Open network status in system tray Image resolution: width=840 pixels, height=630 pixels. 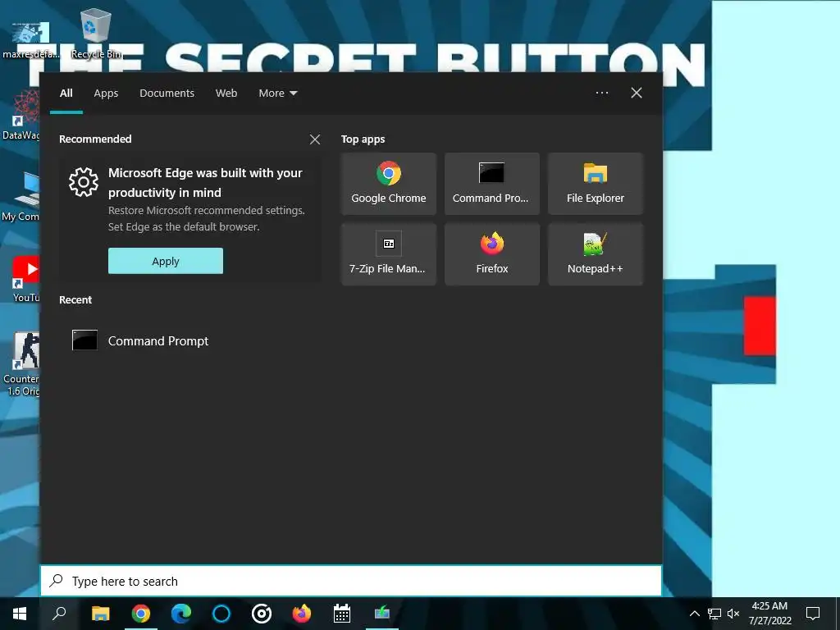[x=714, y=614]
